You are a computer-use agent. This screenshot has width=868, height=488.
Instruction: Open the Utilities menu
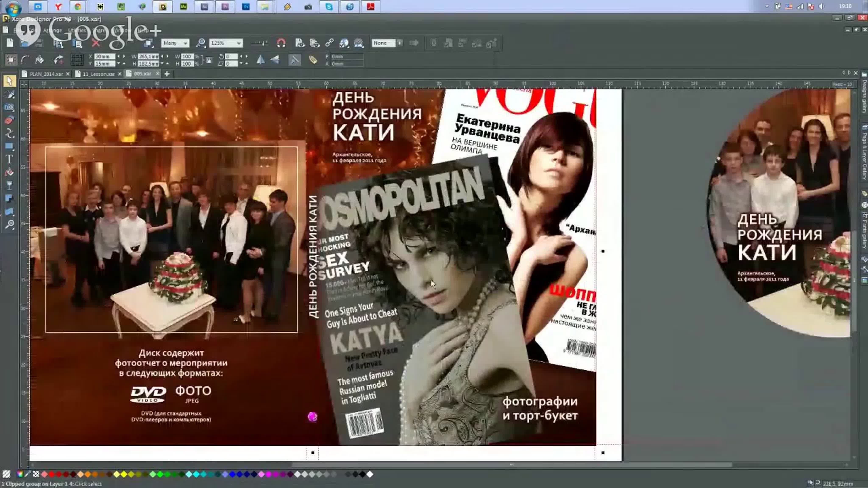pyautogui.click(x=77, y=30)
